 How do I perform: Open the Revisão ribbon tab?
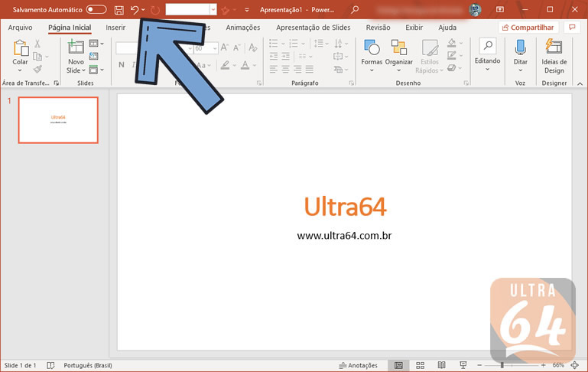click(x=378, y=28)
